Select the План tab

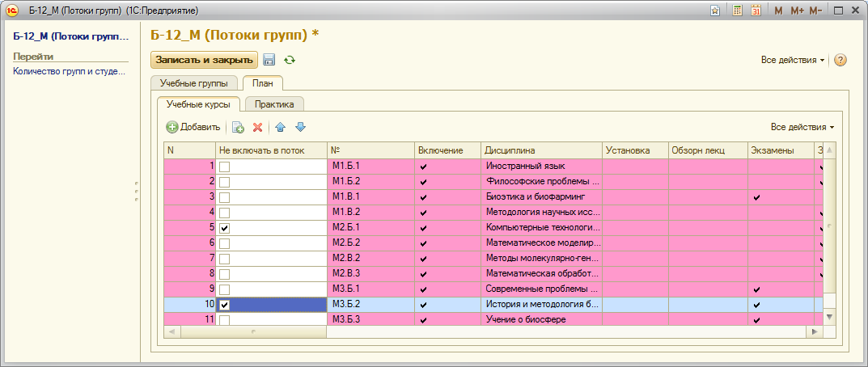[262, 83]
